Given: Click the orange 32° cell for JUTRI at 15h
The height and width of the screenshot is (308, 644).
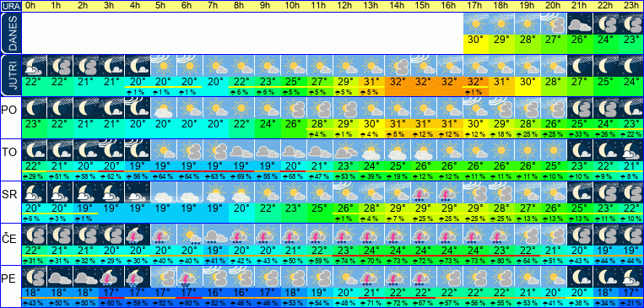Looking at the screenshot, I should click(x=424, y=82).
